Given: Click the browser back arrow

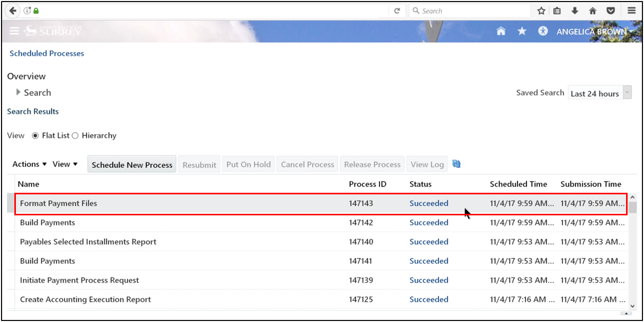Looking at the screenshot, I should (13, 10).
